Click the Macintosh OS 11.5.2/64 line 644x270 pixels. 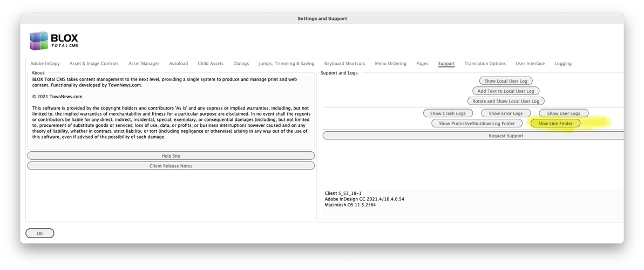(x=350, y=205)
